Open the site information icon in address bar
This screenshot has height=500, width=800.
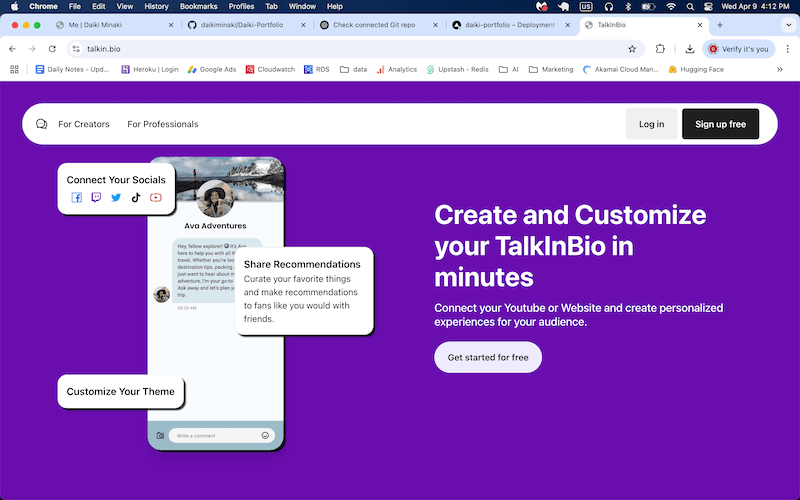coord(76,49)
